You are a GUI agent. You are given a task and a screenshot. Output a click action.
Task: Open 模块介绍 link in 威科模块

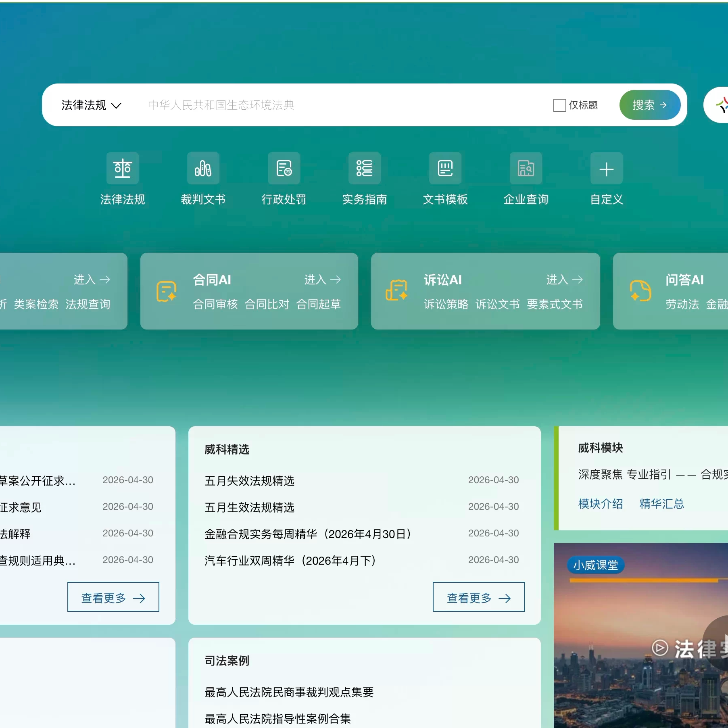click(601, 504)
